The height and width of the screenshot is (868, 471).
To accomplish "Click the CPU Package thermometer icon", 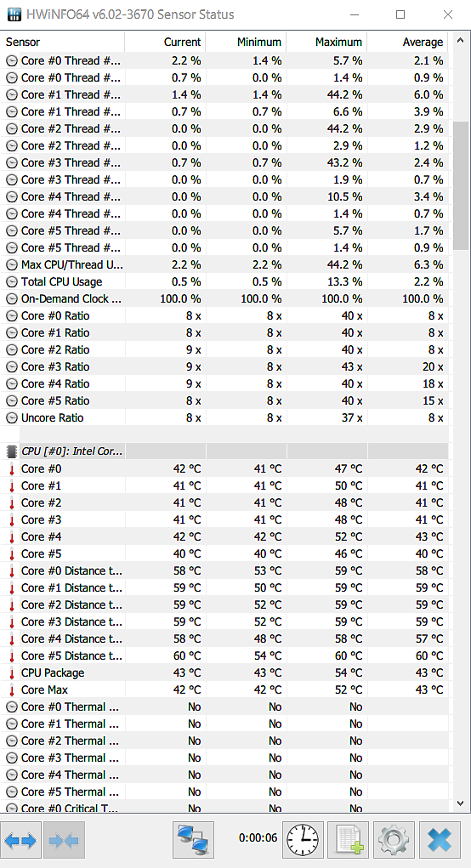I will (x=12, y=673).
